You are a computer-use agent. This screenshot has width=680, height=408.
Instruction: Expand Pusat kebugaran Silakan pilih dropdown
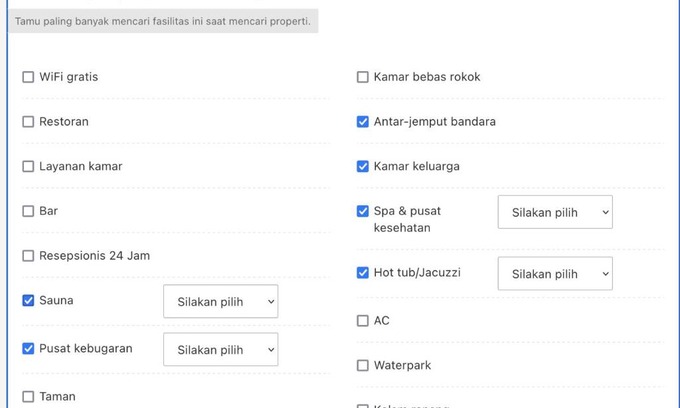(x=220, y=350)
